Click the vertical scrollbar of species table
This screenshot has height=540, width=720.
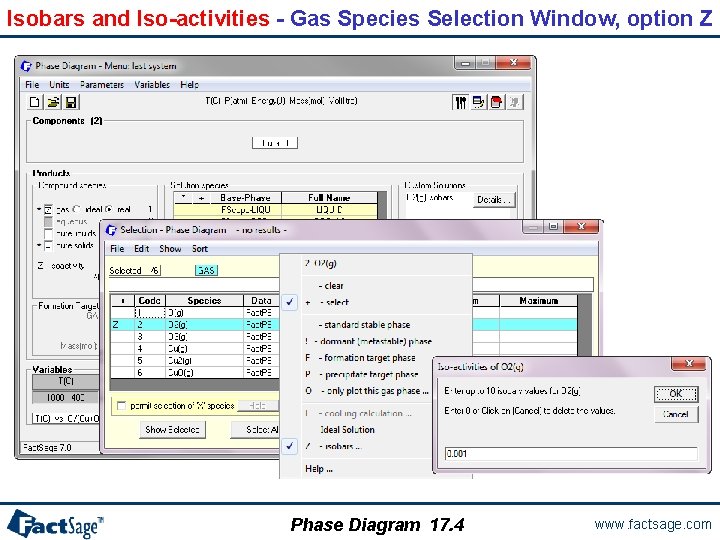(x=585, y=325)
